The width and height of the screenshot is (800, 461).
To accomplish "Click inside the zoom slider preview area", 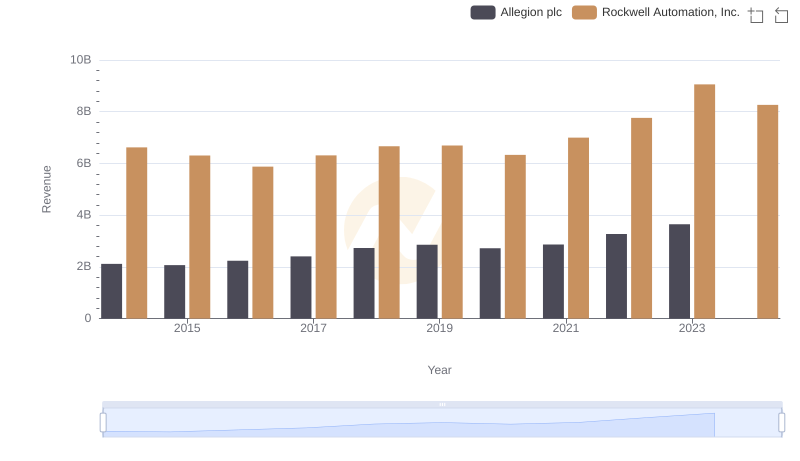I will pos(442,423).
